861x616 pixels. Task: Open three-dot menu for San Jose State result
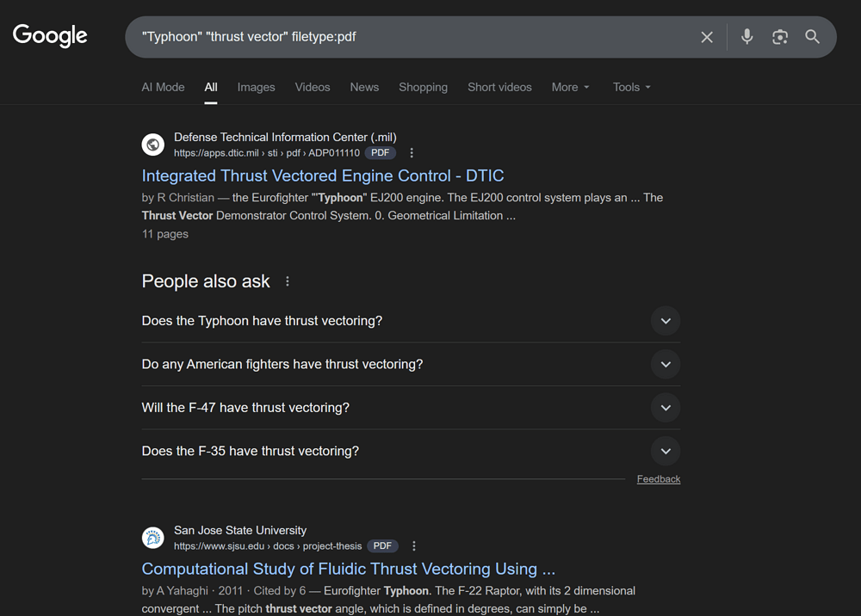[414, 546]
